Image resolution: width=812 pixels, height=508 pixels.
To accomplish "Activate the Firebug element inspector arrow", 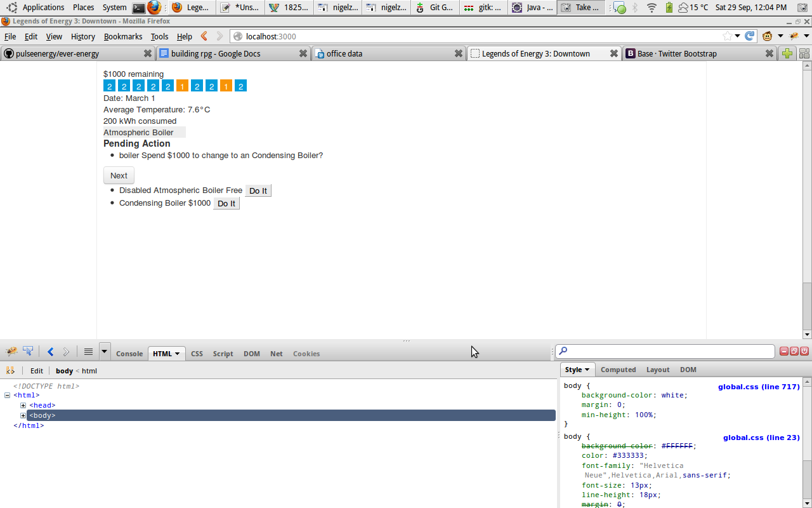I will coord(28,352).
